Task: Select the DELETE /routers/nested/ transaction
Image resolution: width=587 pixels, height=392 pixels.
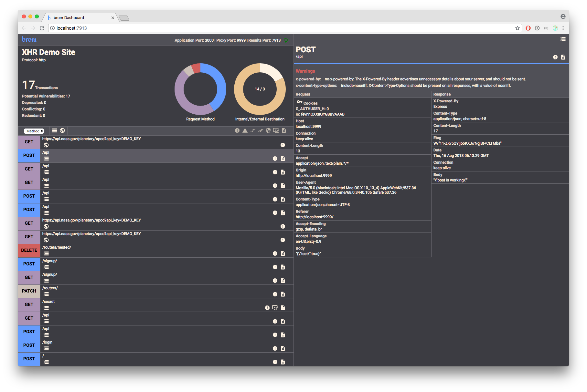Action: coord(156,251)
